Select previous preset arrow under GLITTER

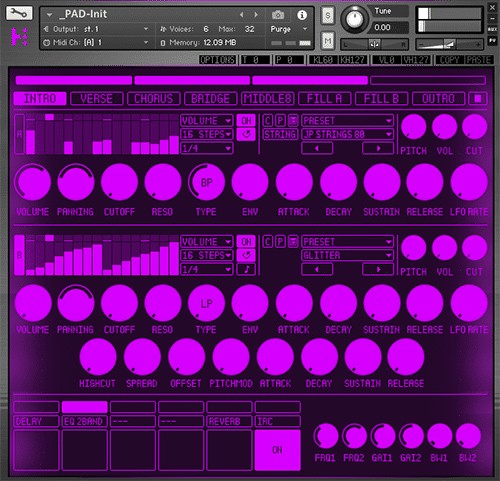pos(317,269)
